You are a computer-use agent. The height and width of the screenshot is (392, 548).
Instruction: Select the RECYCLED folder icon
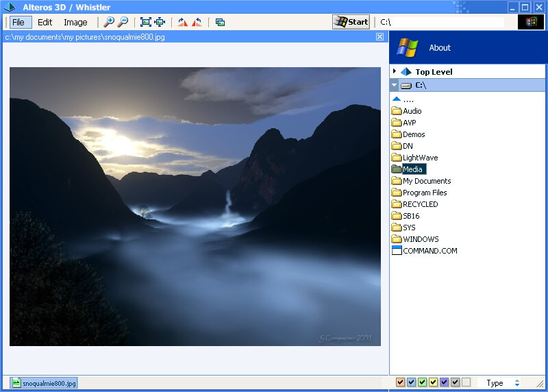(x=397, y=204)
